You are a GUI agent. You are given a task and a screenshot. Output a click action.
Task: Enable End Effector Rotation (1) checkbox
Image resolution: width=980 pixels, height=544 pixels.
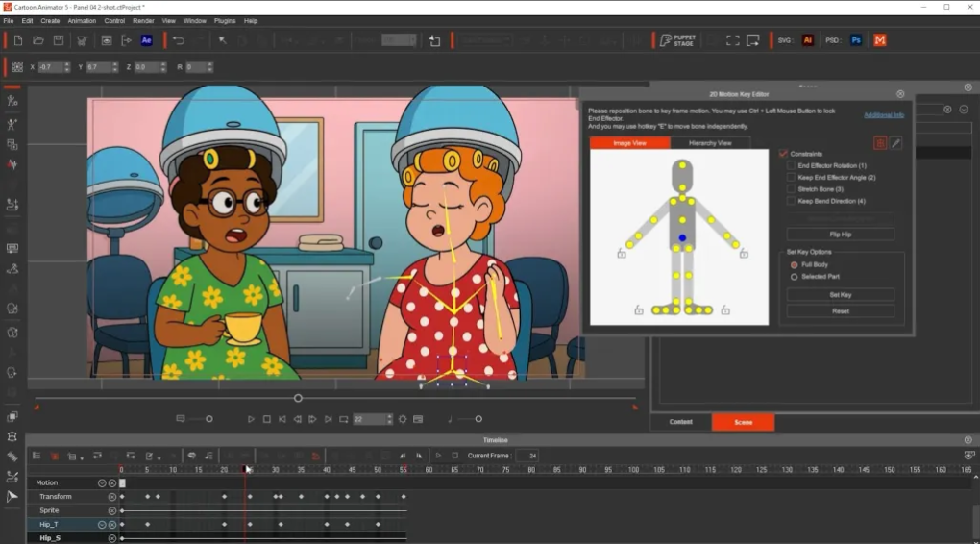coord(791,165)
